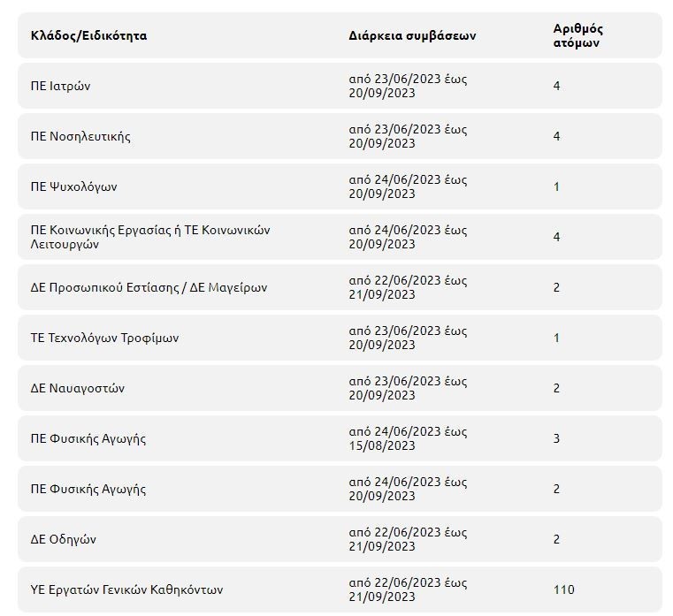Viewport: 673px width, 616px height.
Task: Select the contract duration for ΠΕ Ιατρών
Action: (x=408, y=86)
